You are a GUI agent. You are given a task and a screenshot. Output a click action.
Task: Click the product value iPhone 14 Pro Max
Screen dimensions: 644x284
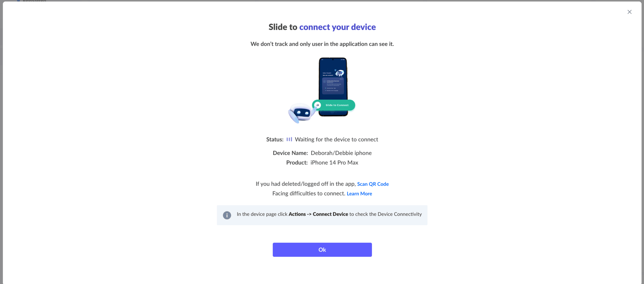coord(334,162)
